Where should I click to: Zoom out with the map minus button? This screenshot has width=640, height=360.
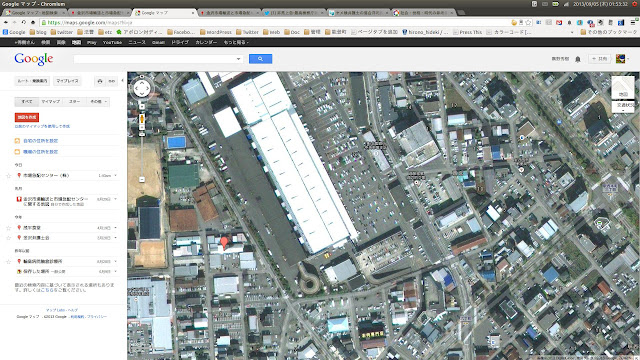click(x=142, y=179)
